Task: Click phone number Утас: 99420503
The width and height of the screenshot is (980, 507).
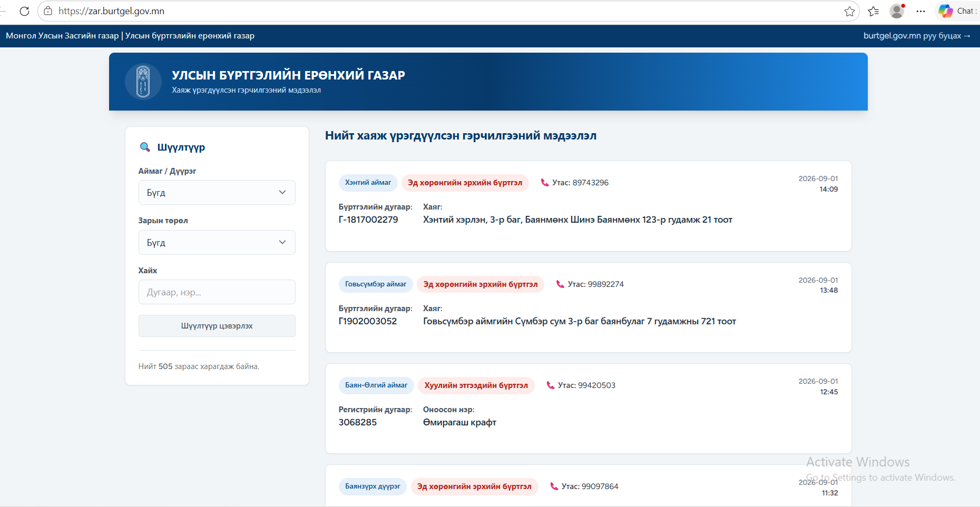Action: 586,385
